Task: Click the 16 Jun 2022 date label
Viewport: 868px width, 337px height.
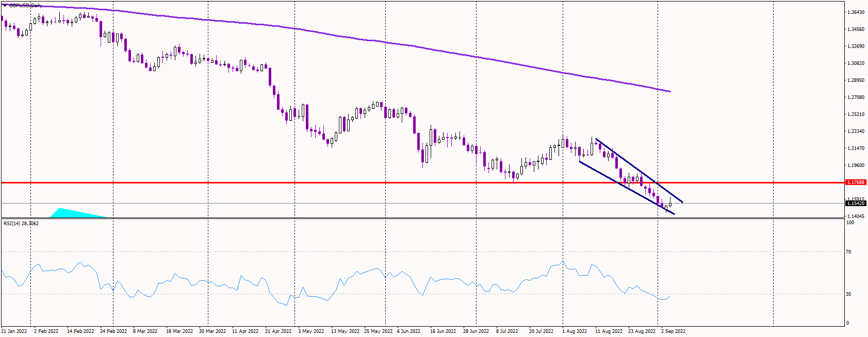Action: (443, 331)
